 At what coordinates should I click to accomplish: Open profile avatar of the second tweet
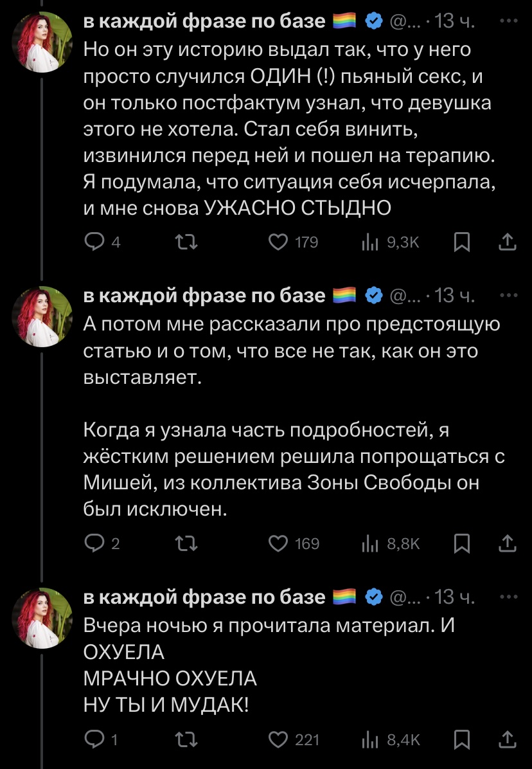pyautogui.click(x=42, y=316)
